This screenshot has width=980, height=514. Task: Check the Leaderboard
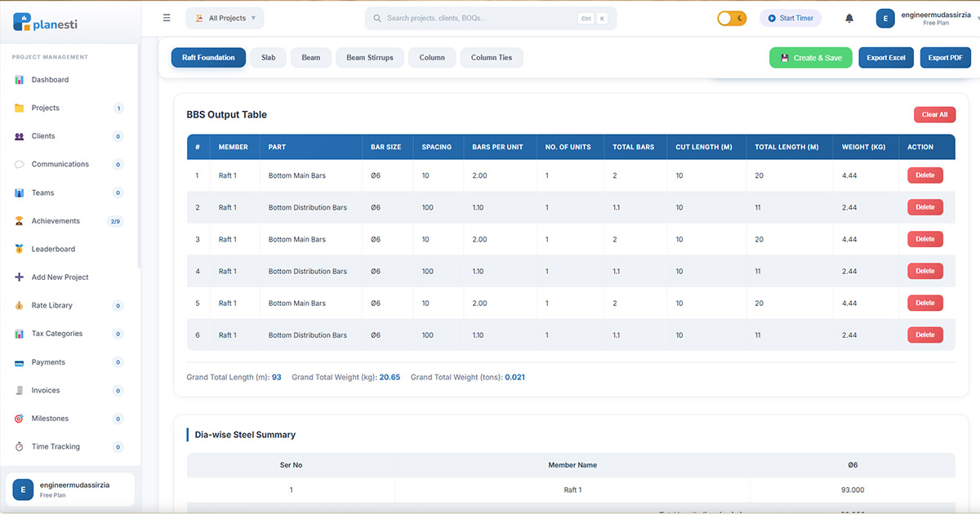click(54, 248)
